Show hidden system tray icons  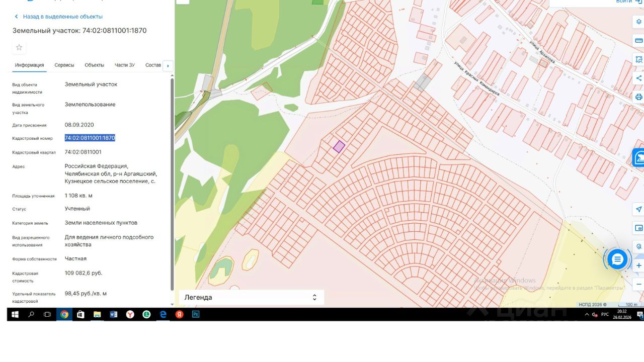587,314
